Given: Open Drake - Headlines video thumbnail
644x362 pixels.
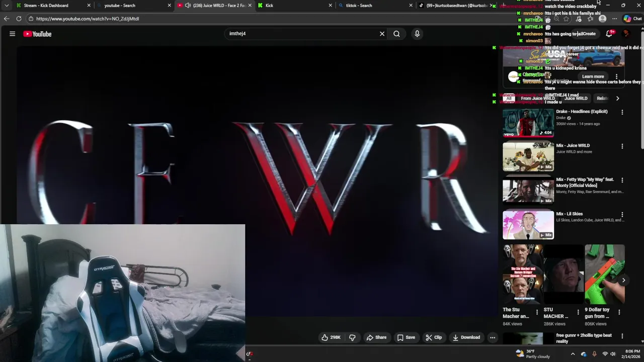Looking at the screenshot, I should pyautogui.click(x=528, y=123).
